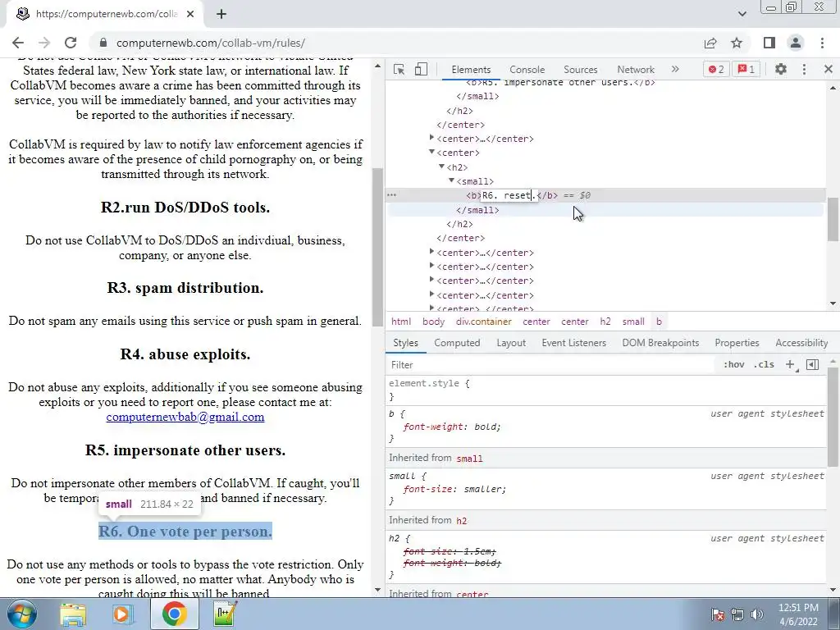Launch Windows Media Player from taskbar
The height and width of the screenshot is (630, 840).
(x=122, y=614)
